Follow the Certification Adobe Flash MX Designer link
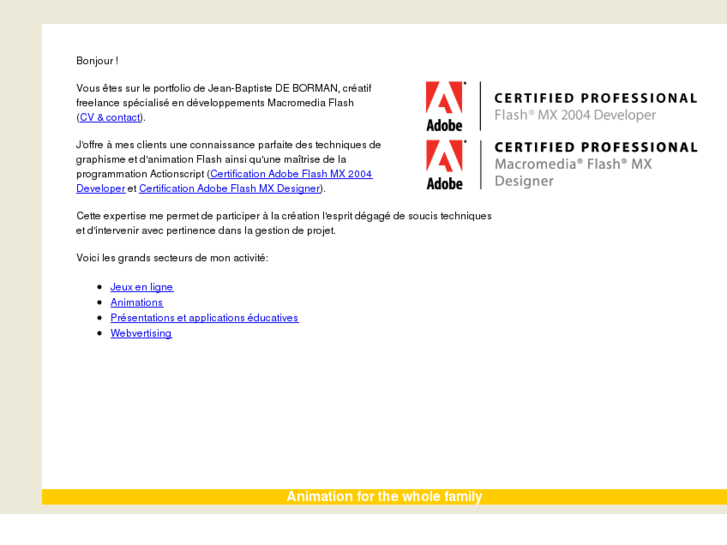The height and width of the screenshot is (545, 727). 229,188
